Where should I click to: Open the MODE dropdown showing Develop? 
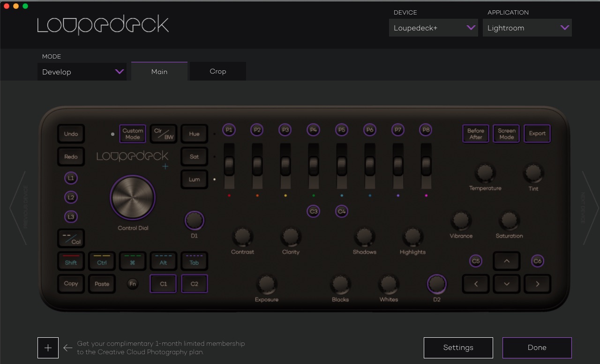[82, 72]
